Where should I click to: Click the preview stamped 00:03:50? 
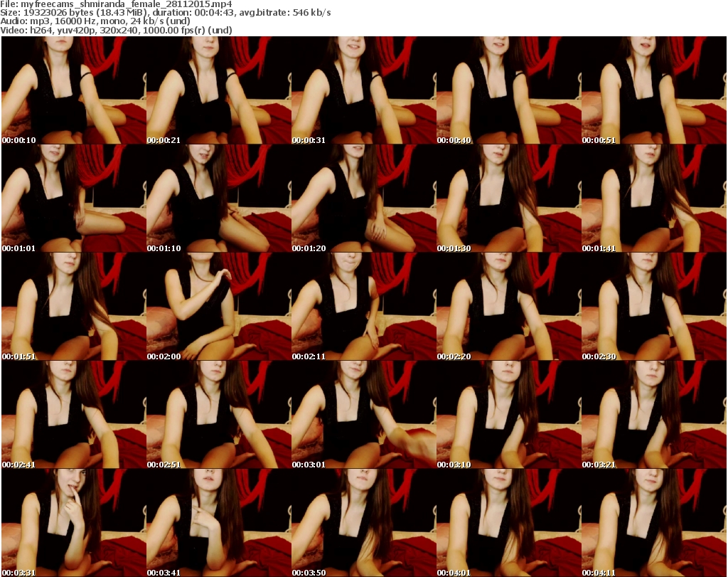[363, 523]
